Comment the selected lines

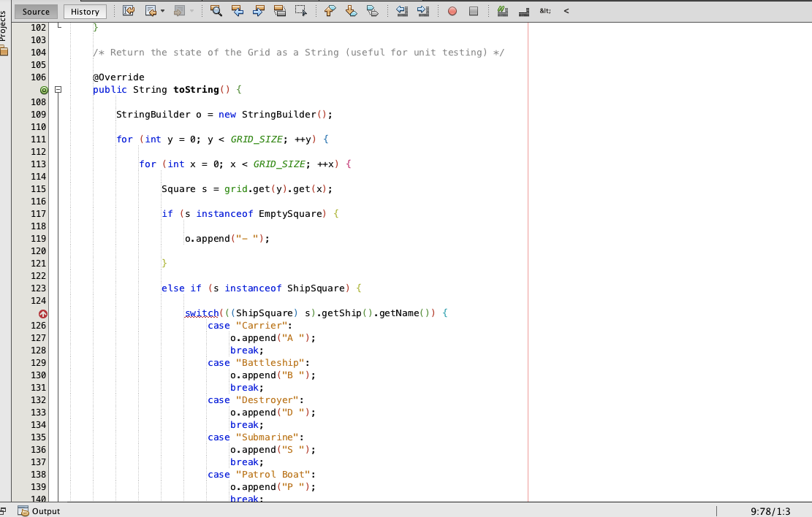click(x=503, y=10)
